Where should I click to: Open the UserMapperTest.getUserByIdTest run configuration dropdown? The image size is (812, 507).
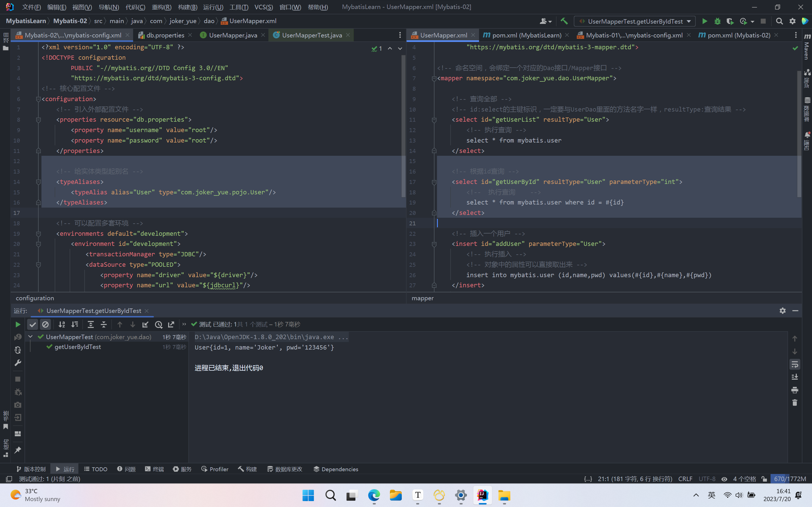pyautogui.click(x=634, y=21)
